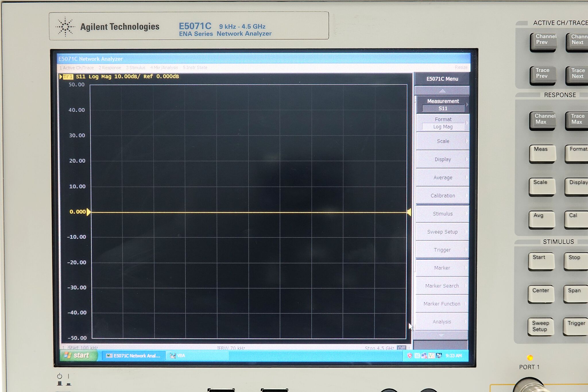Push the Span hardware key
The image size is (588, 392).
[575, 294]
